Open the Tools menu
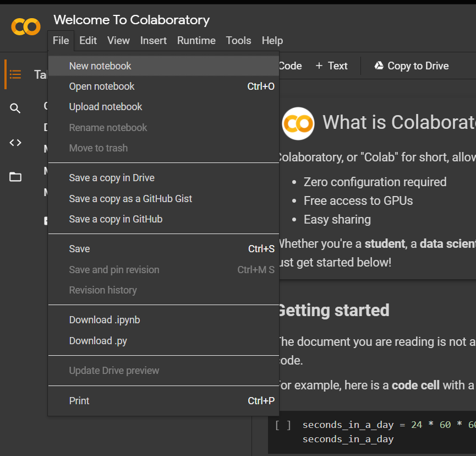This screenshot has width=476, height=456. 239,40
